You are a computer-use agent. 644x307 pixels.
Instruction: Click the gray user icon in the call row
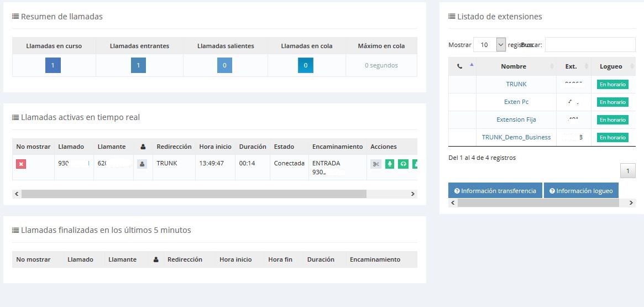click(142, 164)
